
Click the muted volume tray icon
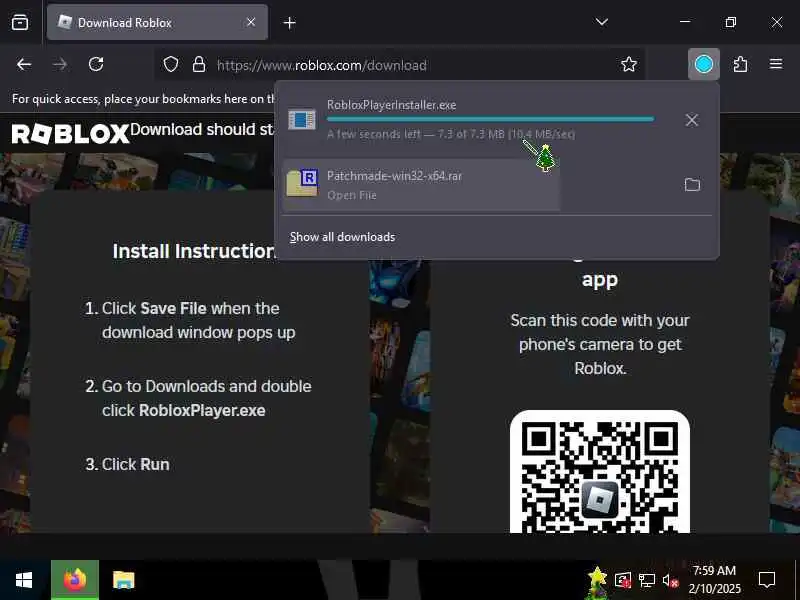click(x=670, y=580)
